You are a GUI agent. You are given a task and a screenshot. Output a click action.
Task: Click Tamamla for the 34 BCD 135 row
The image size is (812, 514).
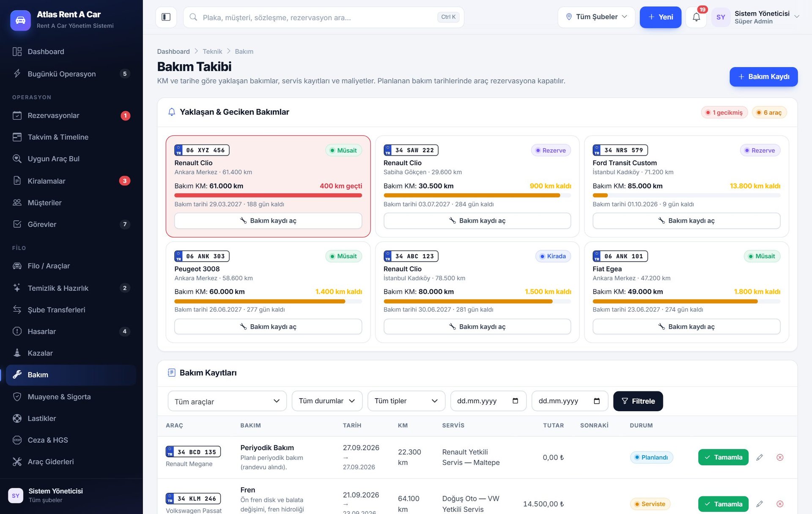[723, 457]
